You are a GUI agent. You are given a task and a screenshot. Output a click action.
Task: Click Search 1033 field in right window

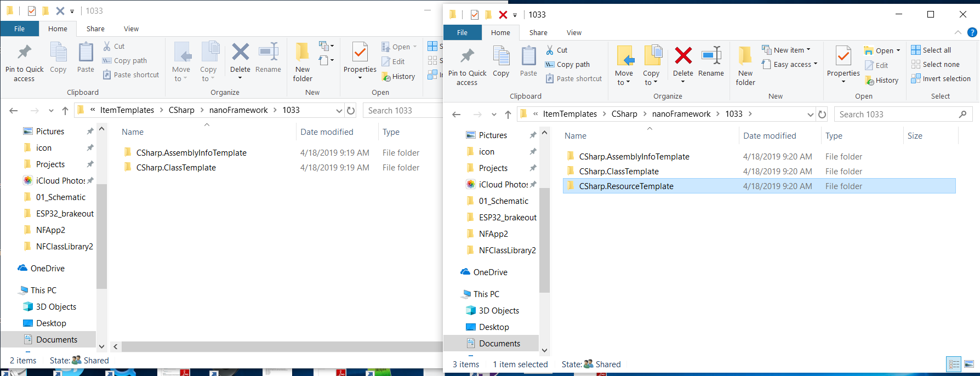click(903, 114)
